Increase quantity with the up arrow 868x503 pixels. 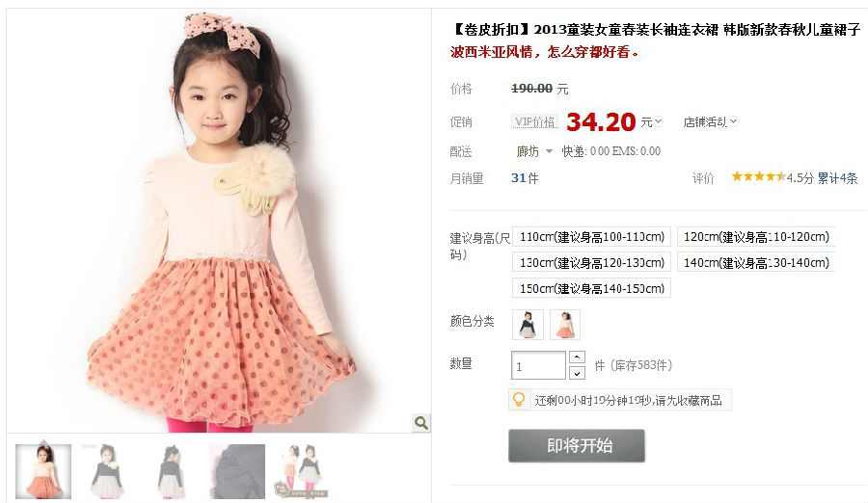577,357
